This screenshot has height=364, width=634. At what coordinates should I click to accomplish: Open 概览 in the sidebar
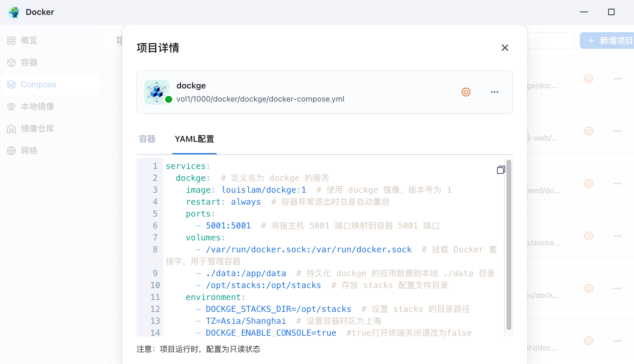(29, 41)
